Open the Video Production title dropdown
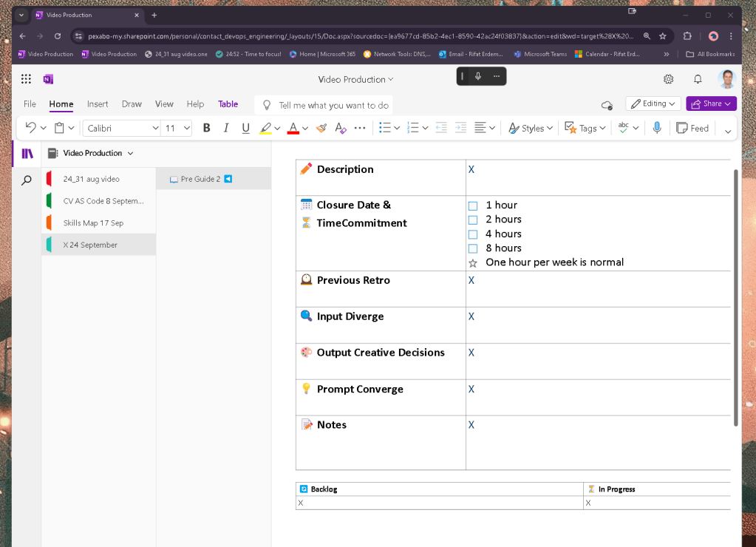Viewport: 756px width, 547px height. point(355,80)
